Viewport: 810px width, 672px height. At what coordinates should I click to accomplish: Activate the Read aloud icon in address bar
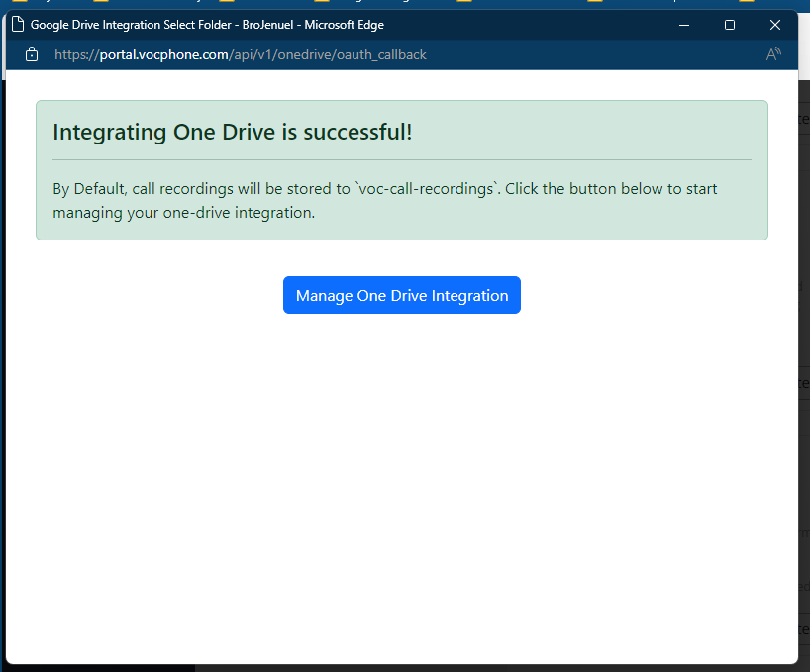(773, 54)
